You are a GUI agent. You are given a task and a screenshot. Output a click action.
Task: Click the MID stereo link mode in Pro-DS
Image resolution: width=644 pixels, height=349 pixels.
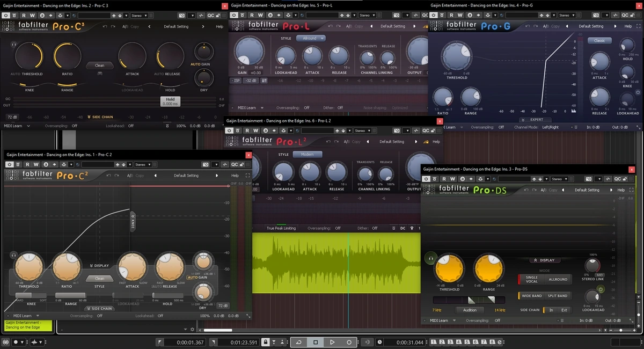(599, 275)
